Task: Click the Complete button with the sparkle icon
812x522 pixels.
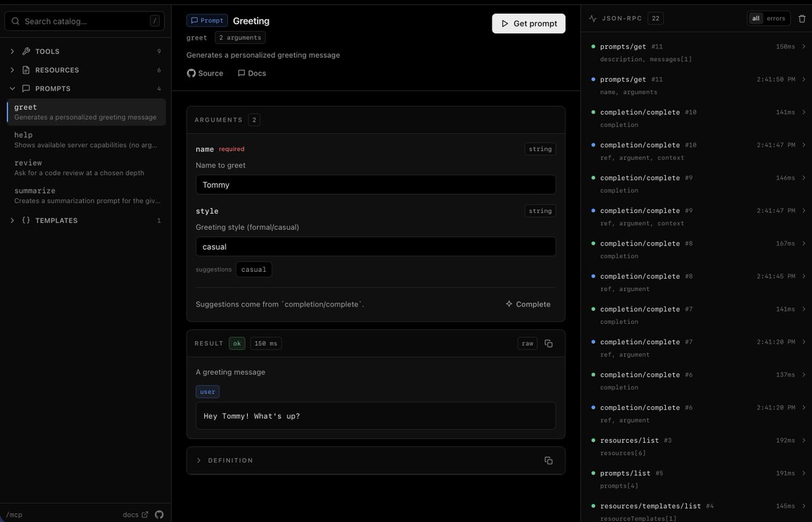Action: tap(528, 304)
